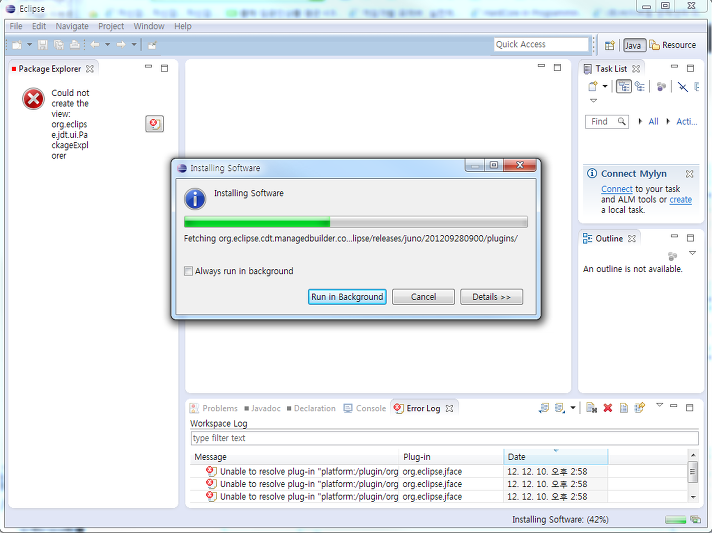Click the Pin Editor toolbar icon
Image resolution: width=712 pixels, height=533 pixels.
click(153, 45)
